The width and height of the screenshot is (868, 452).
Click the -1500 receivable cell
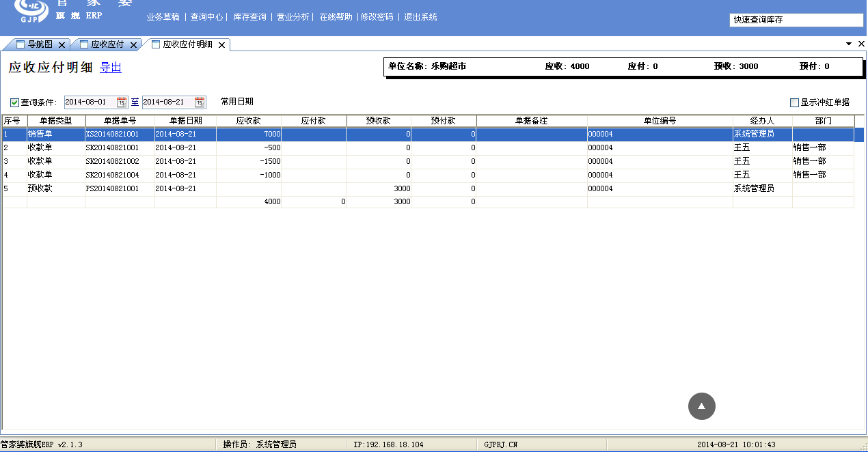249,162
